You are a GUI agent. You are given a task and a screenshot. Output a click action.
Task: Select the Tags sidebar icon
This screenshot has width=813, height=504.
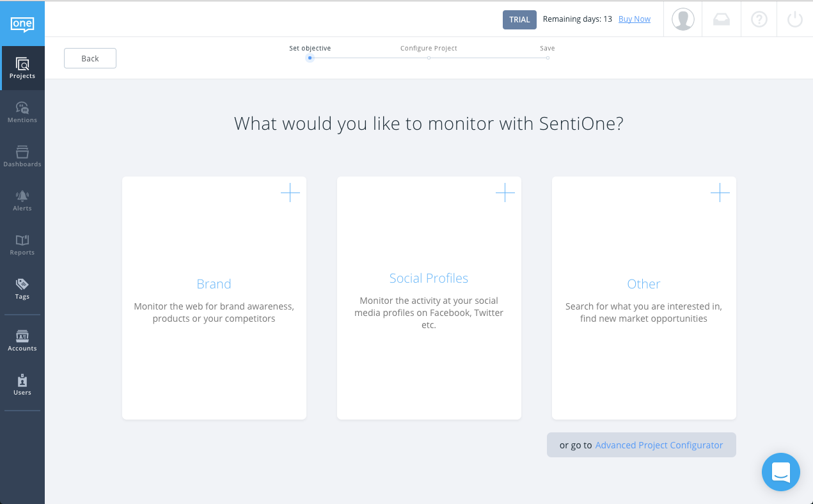pos(22,288)
